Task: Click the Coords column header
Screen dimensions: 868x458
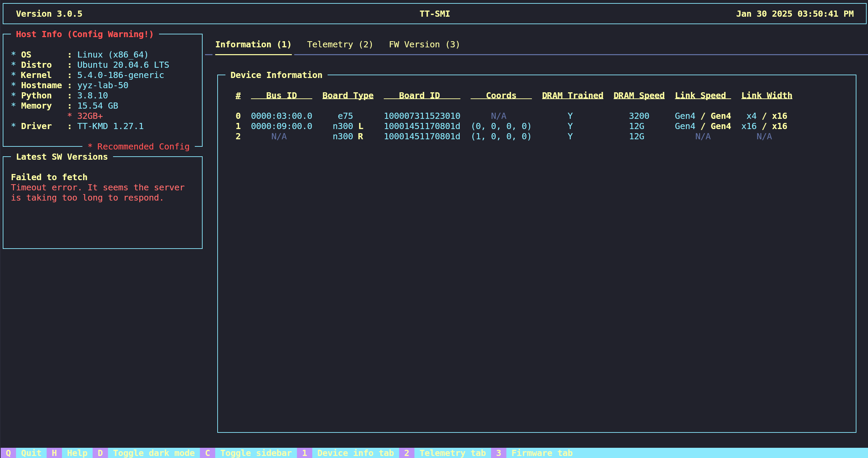Action: pos(501,96)
